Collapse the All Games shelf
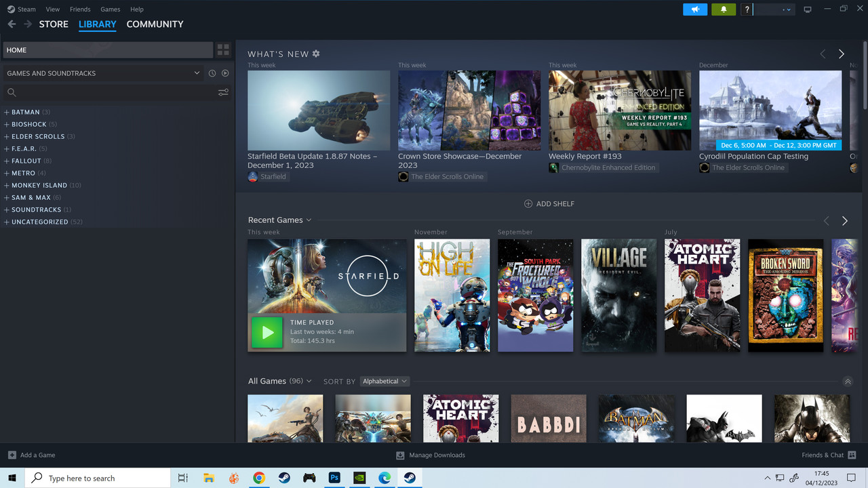The image size is (868, 488). pos(848,382)
